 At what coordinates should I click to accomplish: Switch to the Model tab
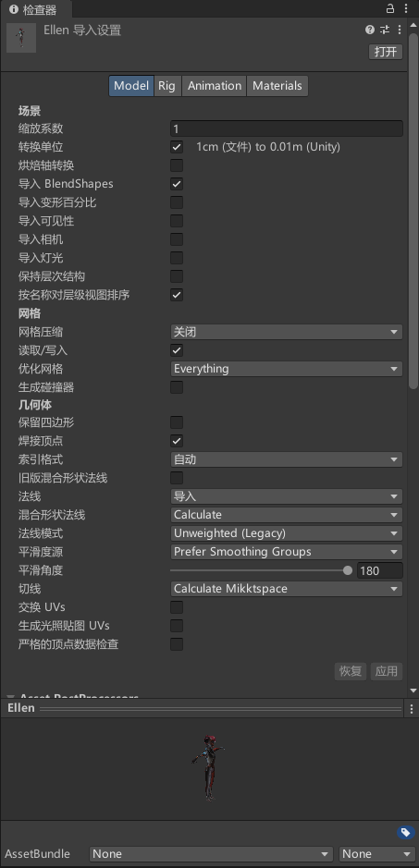pyautogui.click(x=131, y=86)
